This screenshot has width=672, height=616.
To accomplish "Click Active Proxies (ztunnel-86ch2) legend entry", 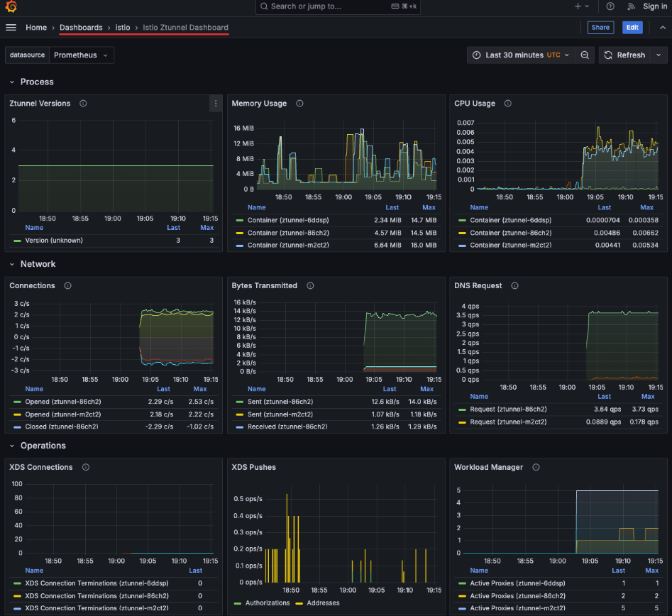I will tap(518, 596).
